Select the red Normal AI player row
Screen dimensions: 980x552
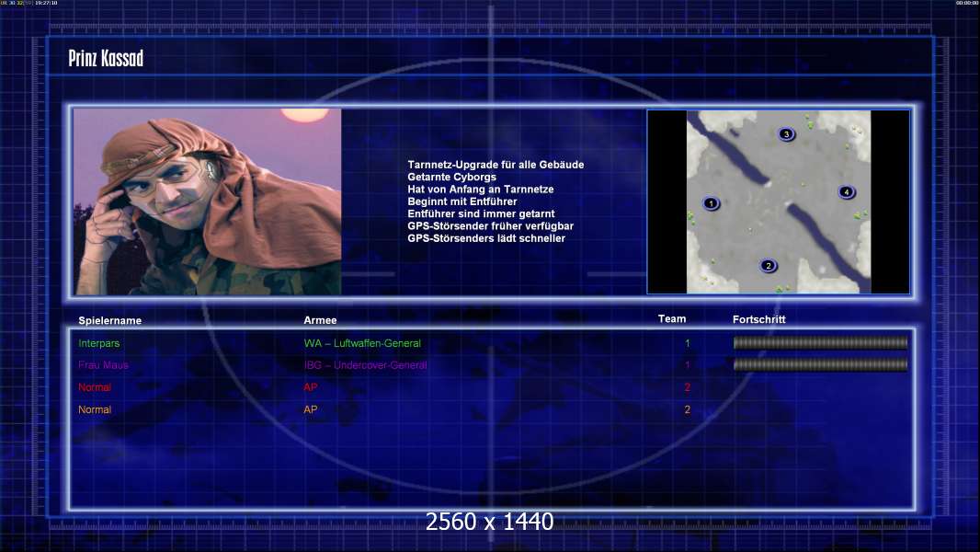[x=95, y=387]
